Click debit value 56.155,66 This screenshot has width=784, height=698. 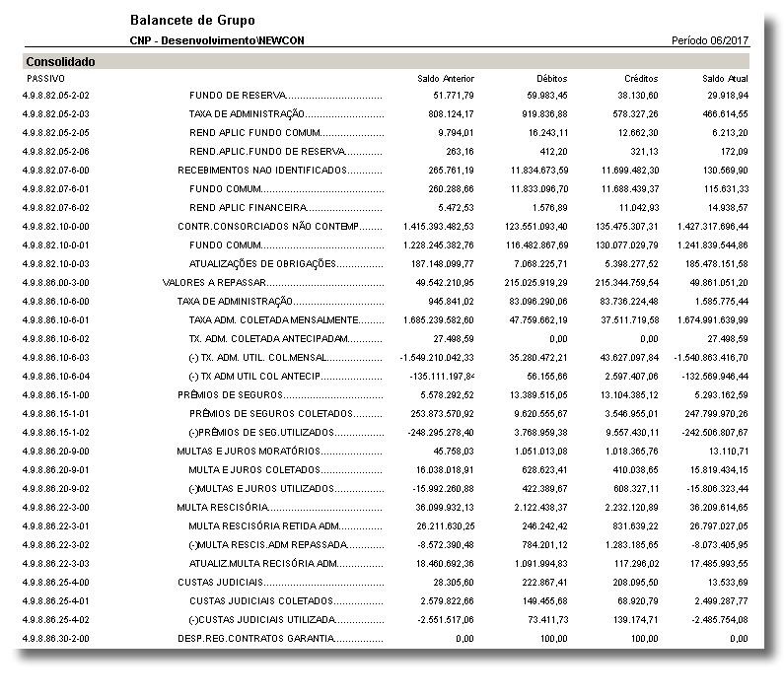pos(547,377)
